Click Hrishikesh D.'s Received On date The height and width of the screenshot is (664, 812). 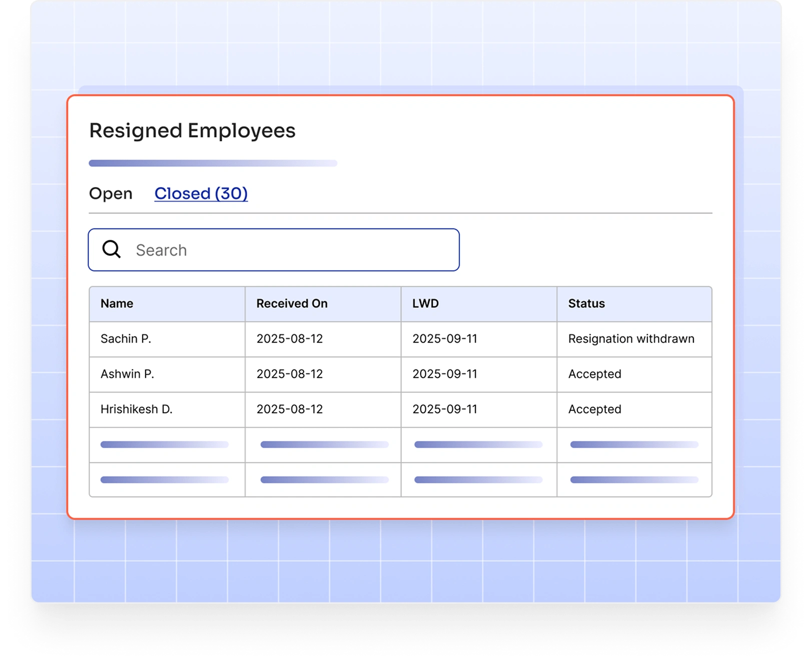click(289, 409)
